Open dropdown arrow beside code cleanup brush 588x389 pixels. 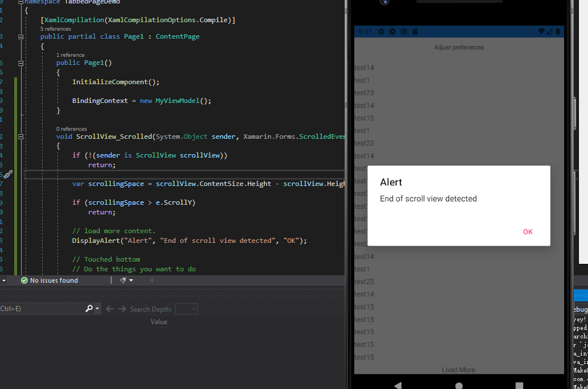(131, 280)
